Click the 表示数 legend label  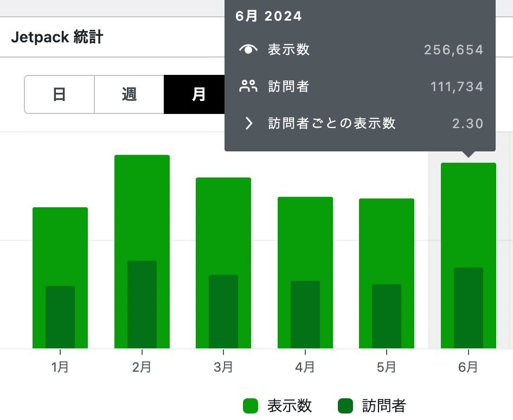[x=289, y=406]
